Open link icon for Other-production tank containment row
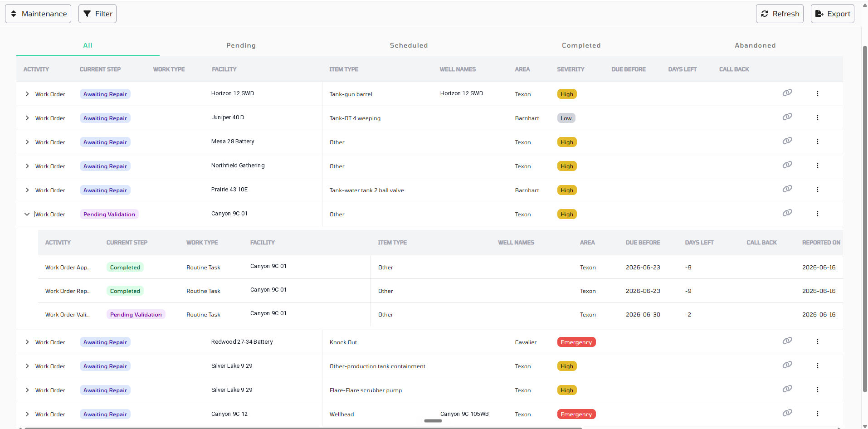The height and width of the screenshot is (429, 868). [x=787, y=365]
